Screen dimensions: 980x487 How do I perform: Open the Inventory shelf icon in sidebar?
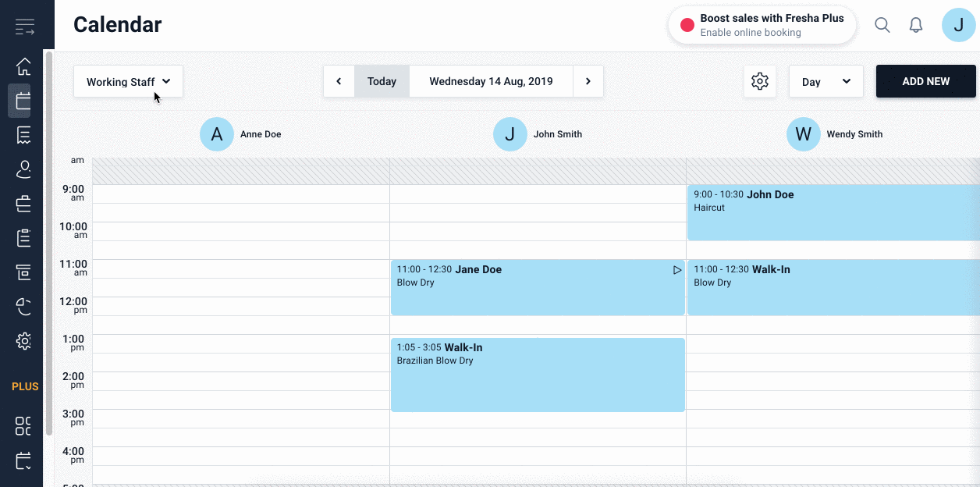point(23,272)
